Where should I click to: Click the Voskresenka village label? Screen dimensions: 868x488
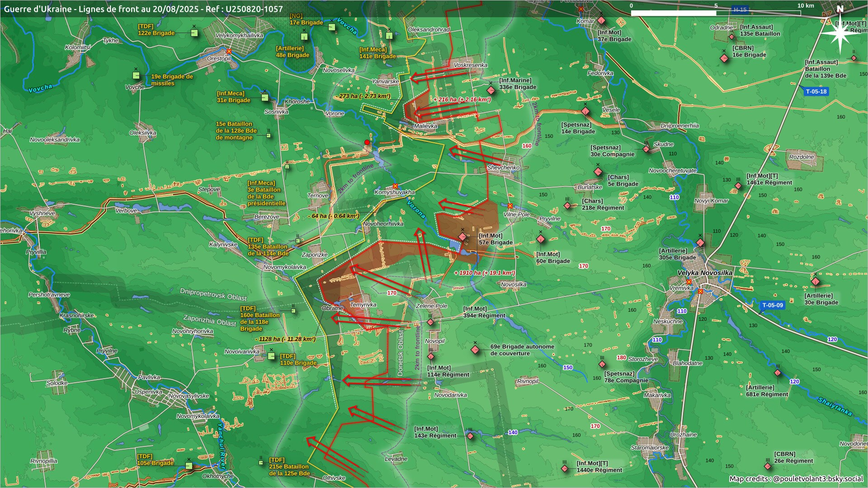470,65
